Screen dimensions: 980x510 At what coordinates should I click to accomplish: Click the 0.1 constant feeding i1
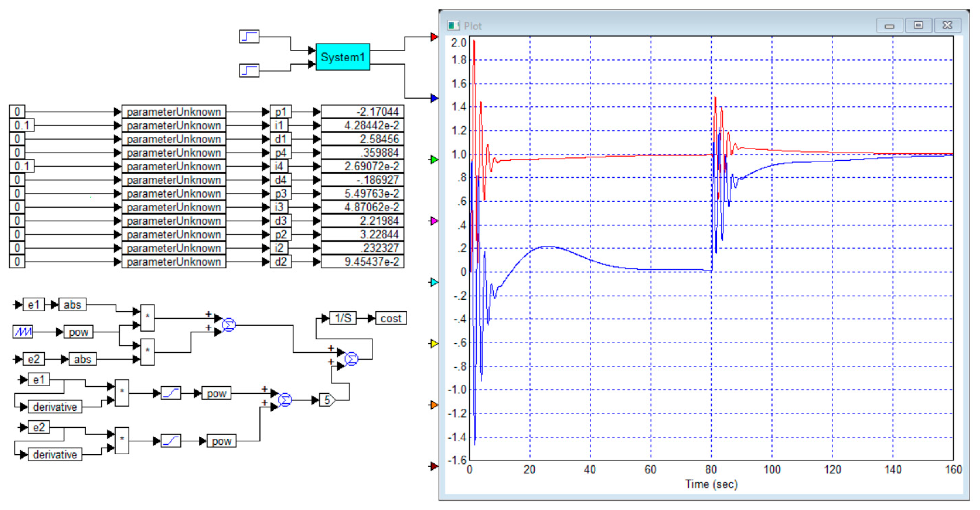[22, 126]
